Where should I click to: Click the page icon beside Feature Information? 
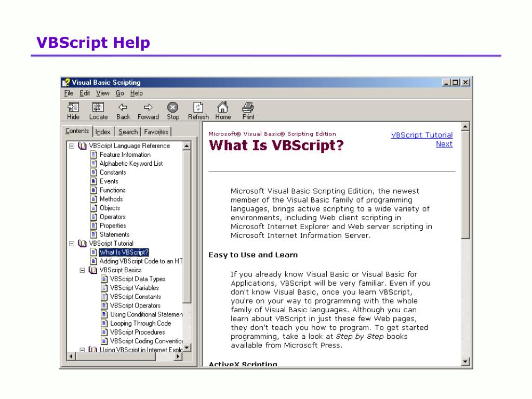[94, 155]
